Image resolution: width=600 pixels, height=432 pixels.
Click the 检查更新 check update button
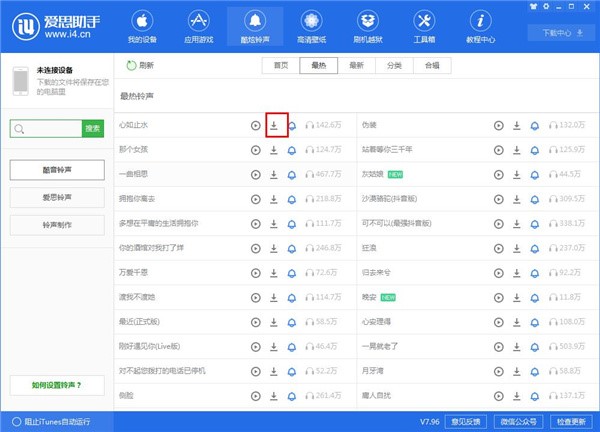tap(571, 422)
